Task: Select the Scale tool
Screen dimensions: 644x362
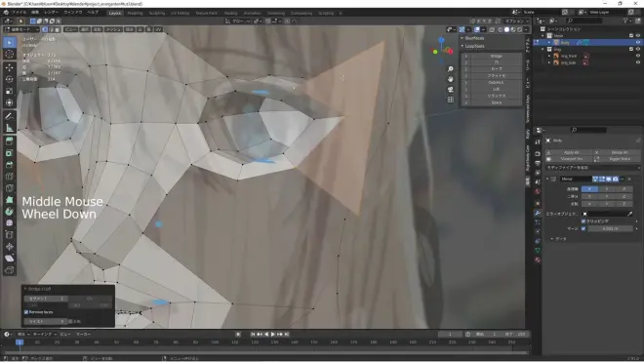Action: tap(10, 91)
